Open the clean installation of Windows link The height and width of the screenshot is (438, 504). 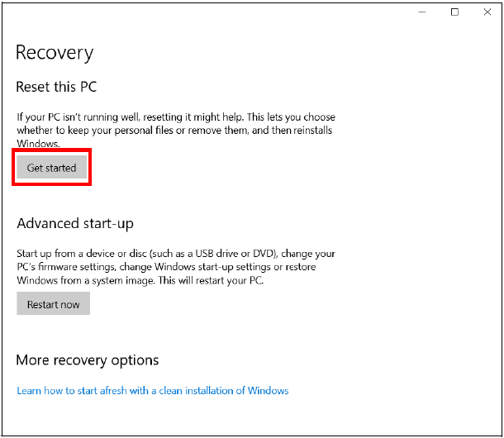[153, 391]
